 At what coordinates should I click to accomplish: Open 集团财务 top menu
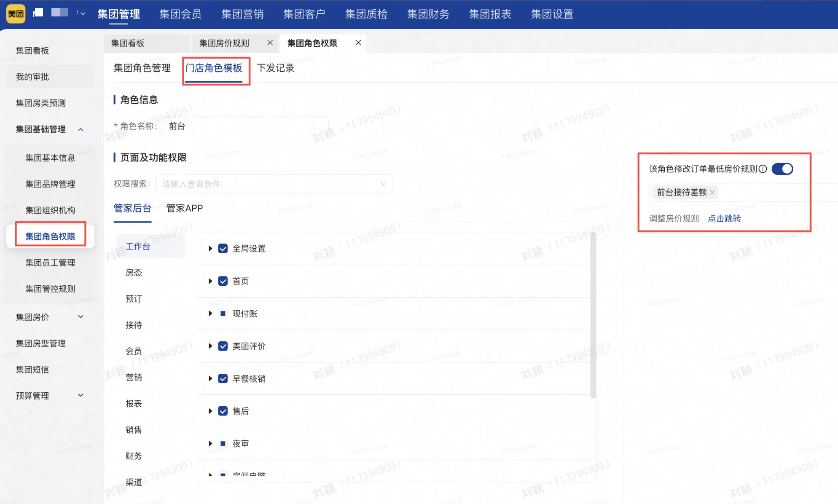pos(428,14)
